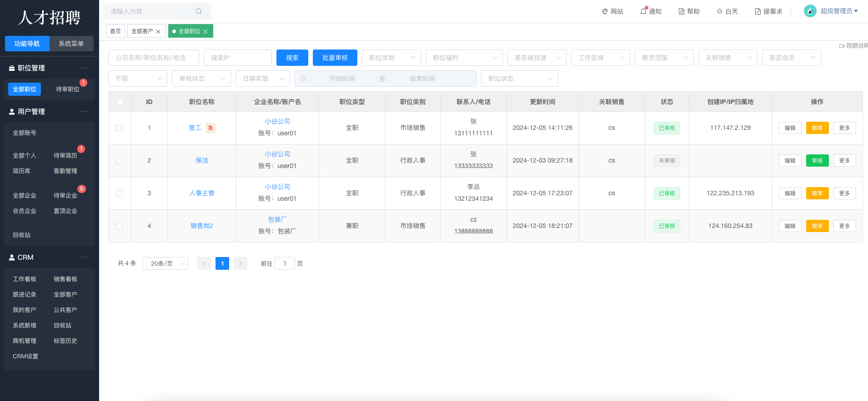Check the checkbox for row 普工
The height and width of the screenshot is (401, 868).
(x=119, y=128)
